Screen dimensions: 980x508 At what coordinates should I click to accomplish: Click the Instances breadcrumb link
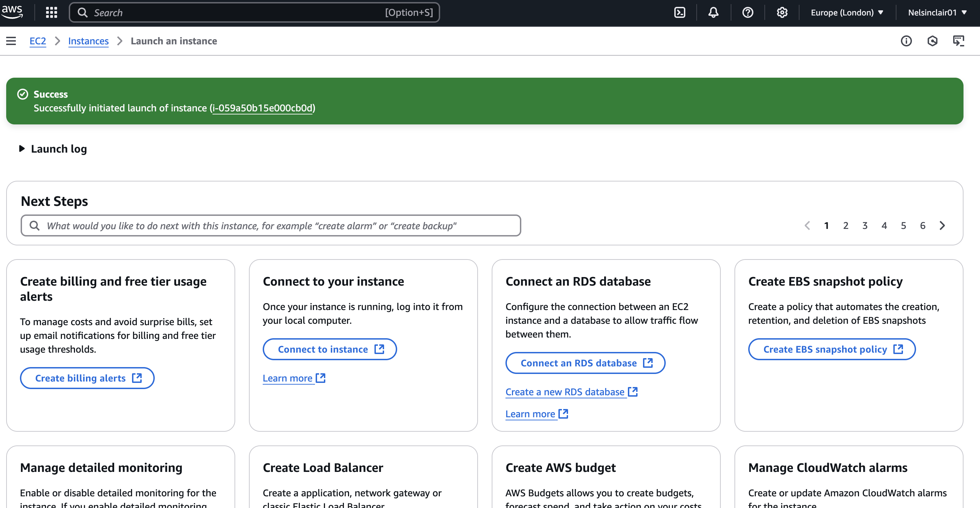pyautogui.click(x=88, y=41)
